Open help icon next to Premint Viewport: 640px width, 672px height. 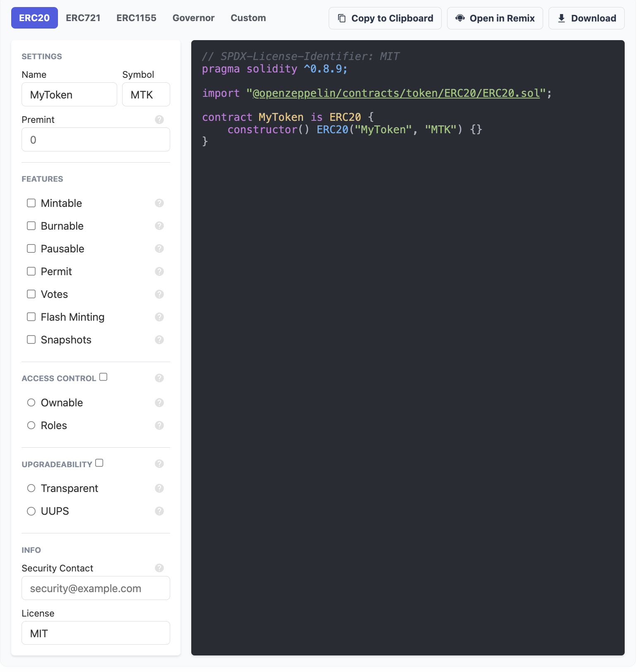pyautogui.click(x=159, y=120)
